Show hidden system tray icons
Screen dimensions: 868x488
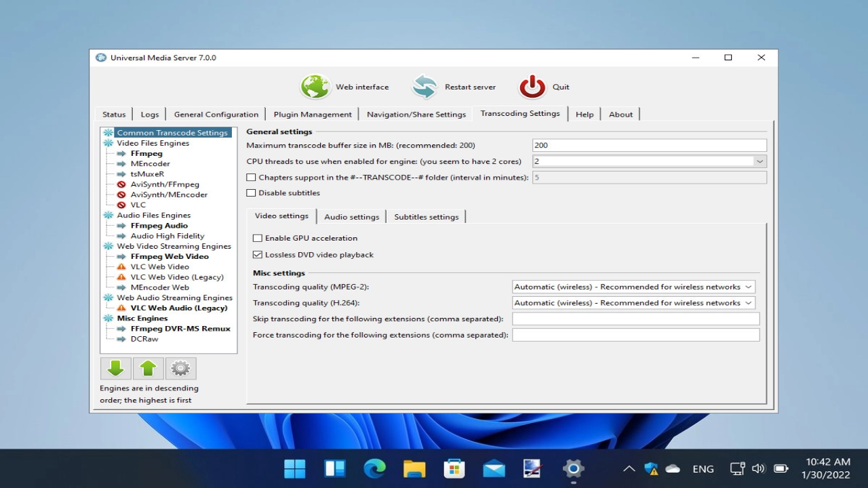(x=629, y=468)
